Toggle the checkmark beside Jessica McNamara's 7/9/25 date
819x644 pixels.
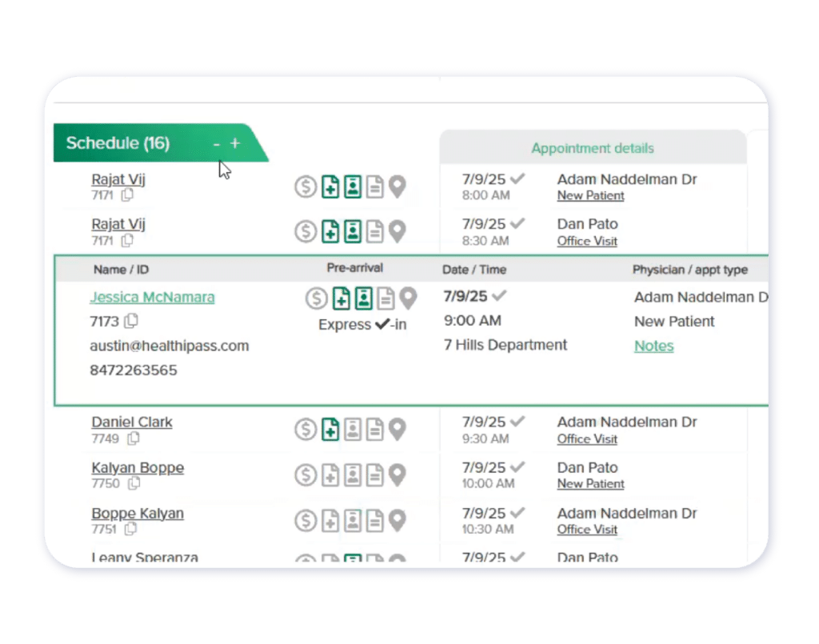(500, 296)
